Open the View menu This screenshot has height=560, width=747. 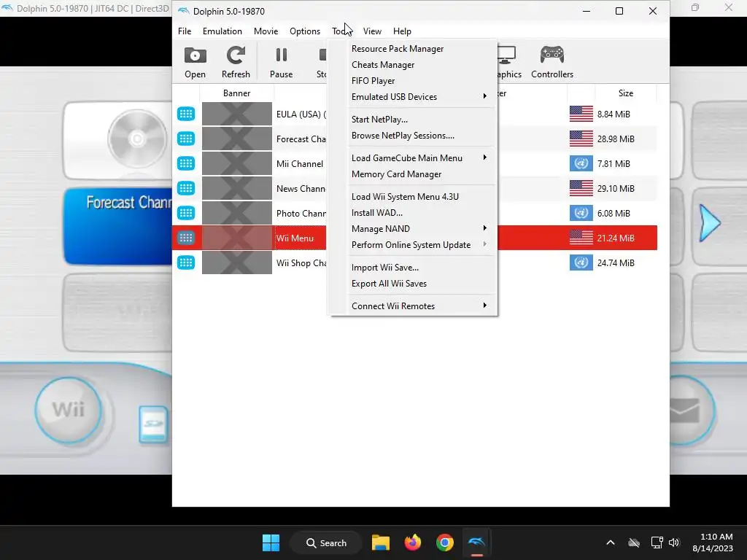(x=372, y=31)
